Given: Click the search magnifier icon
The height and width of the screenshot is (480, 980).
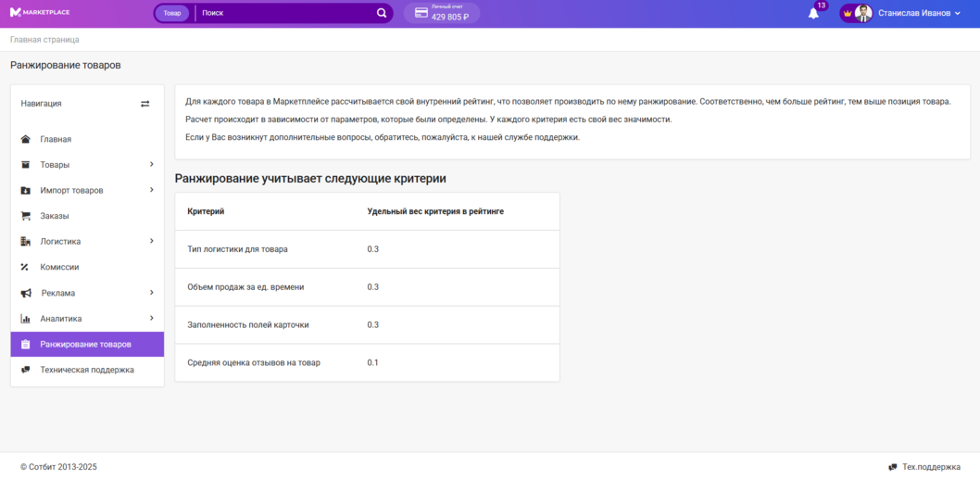Looking at the screenshot, I should click(x=382, y=14).
